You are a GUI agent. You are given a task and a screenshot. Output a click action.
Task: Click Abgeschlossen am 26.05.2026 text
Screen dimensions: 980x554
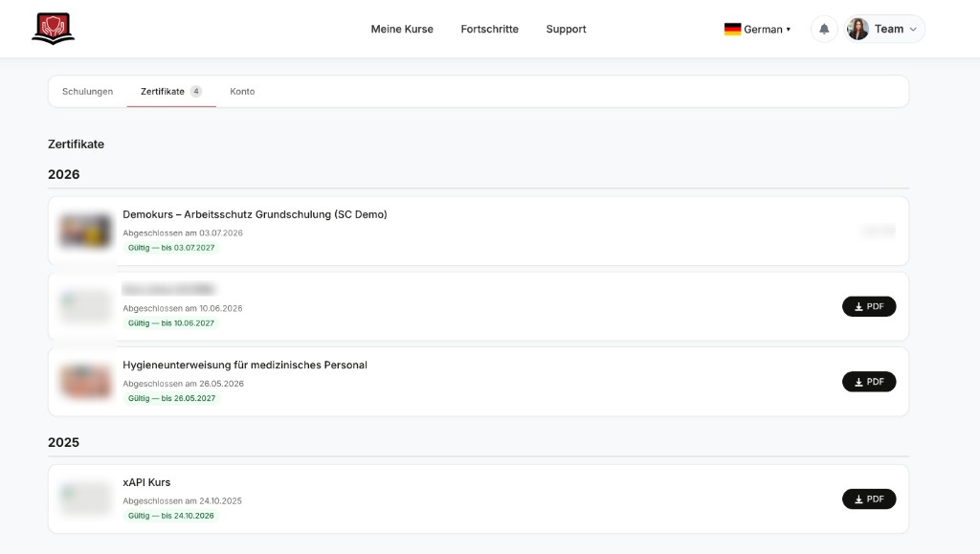pos(183,384)
